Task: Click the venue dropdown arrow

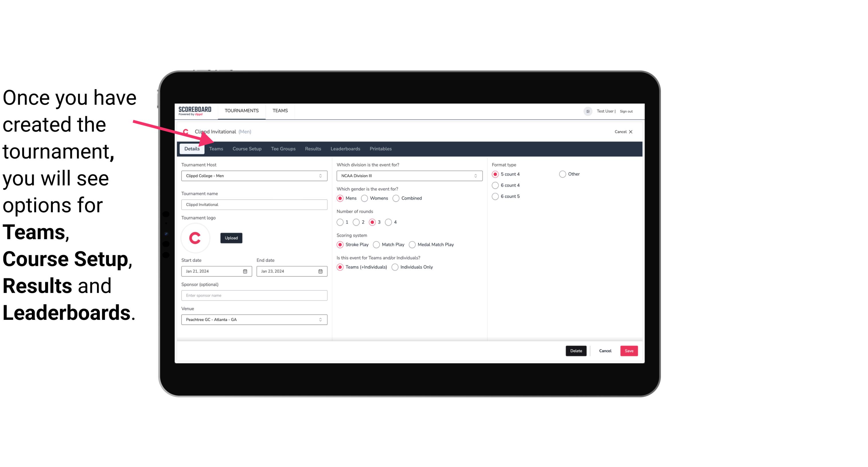Action: click(321, 319)
